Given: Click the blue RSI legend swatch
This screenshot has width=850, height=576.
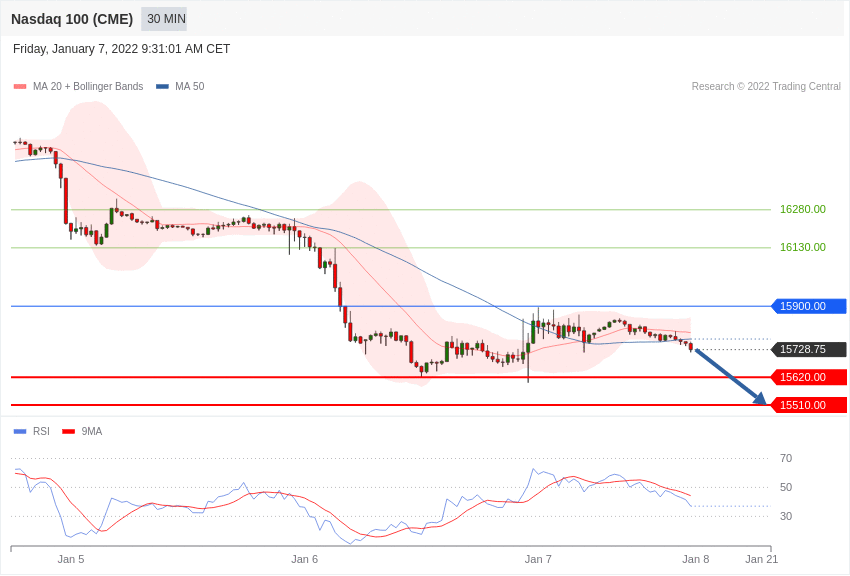Looking at the screenshot, I should (x=20, y=431).
